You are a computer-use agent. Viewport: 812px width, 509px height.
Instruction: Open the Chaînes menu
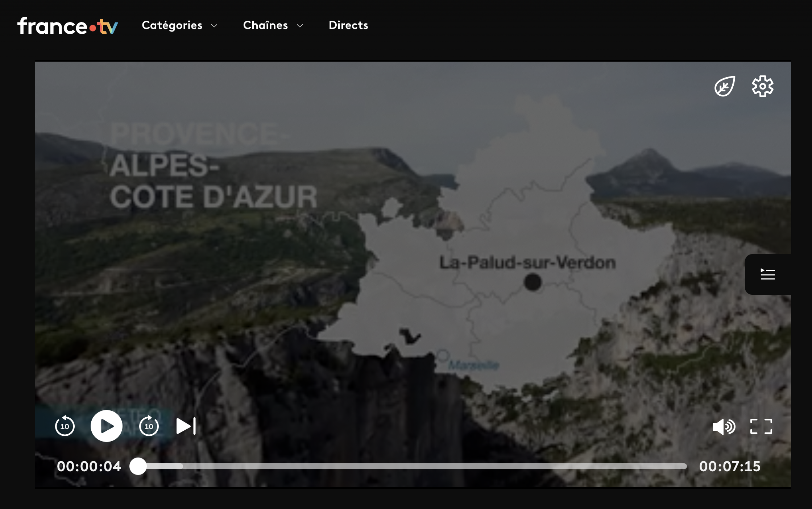click(x=265, y=25)
